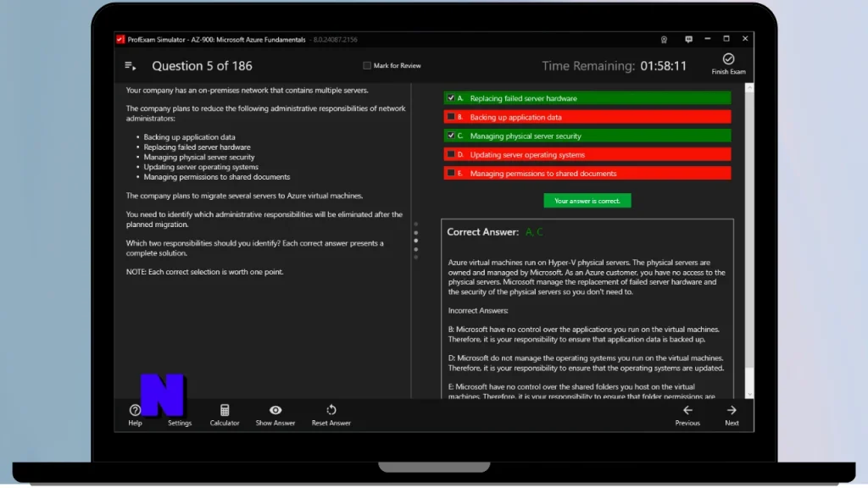
Task: Click the 'Your answer is correct.' banner
Action: click(x=587, y=201)
